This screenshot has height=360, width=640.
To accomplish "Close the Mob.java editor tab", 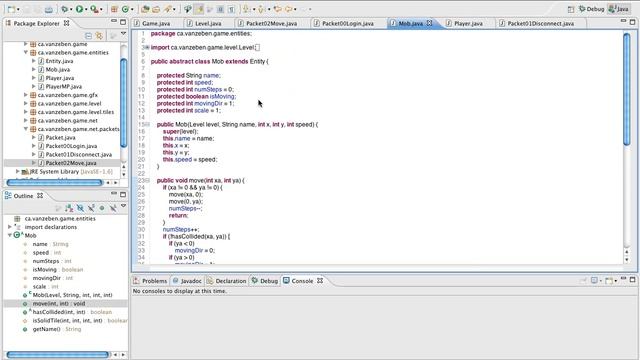I will tap(429, 23).
